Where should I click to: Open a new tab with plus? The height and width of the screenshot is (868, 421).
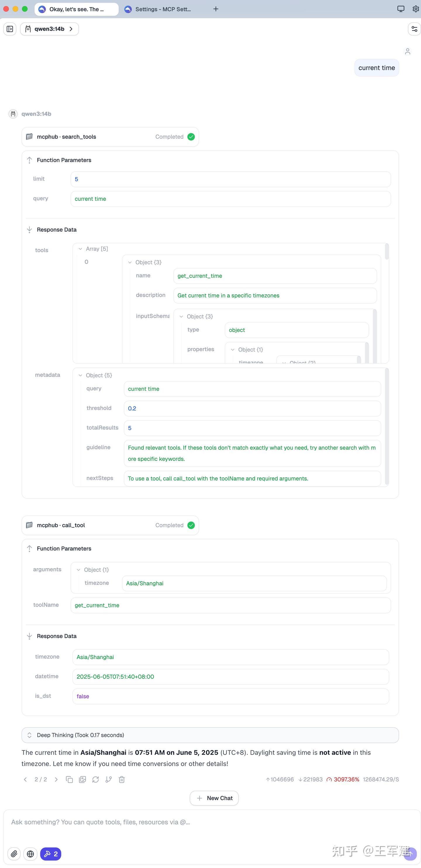(x=216, y=9)
